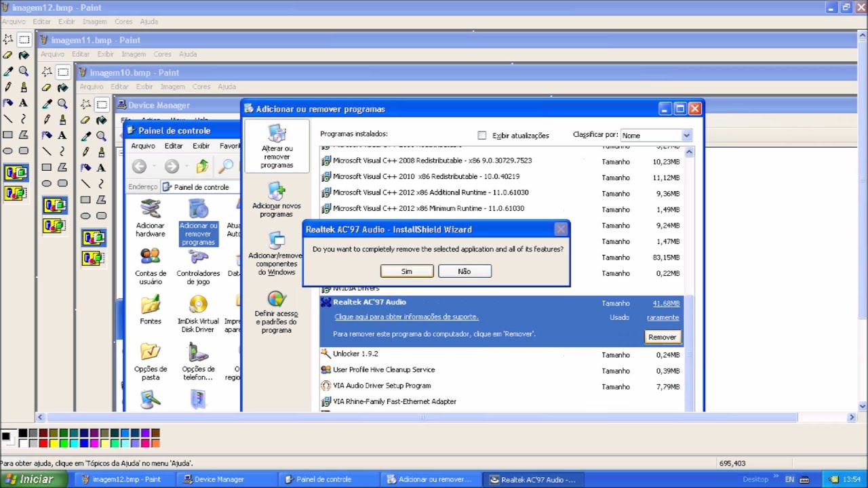
Task: Open Exibir menu in Painel de controle
Action: 201,146
